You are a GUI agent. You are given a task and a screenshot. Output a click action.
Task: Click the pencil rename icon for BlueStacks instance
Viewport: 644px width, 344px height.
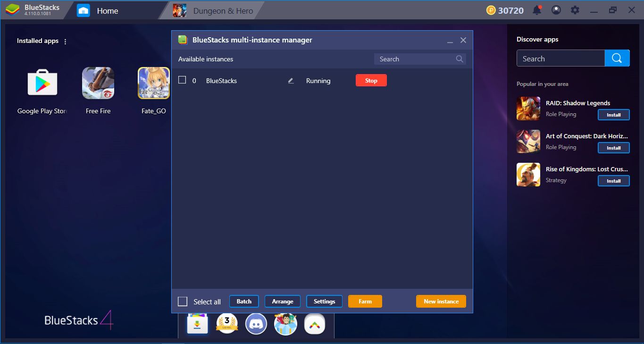click(x=291, y=81)
